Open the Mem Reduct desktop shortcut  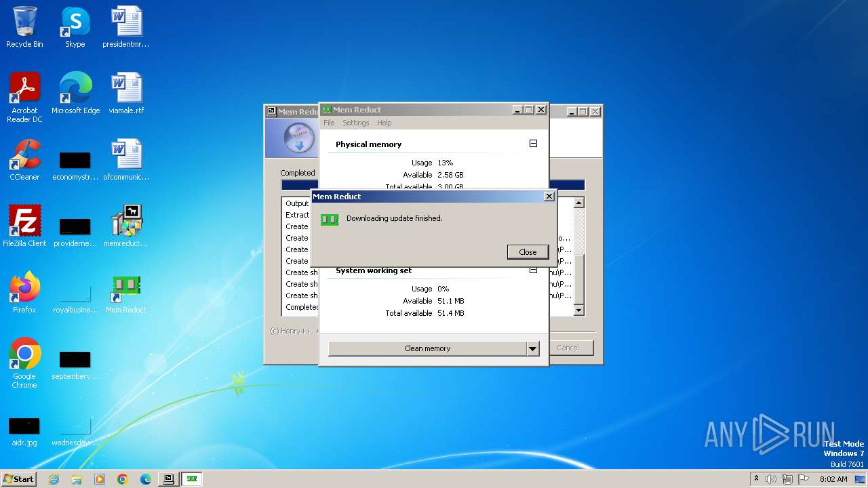(x=126, y=293)
